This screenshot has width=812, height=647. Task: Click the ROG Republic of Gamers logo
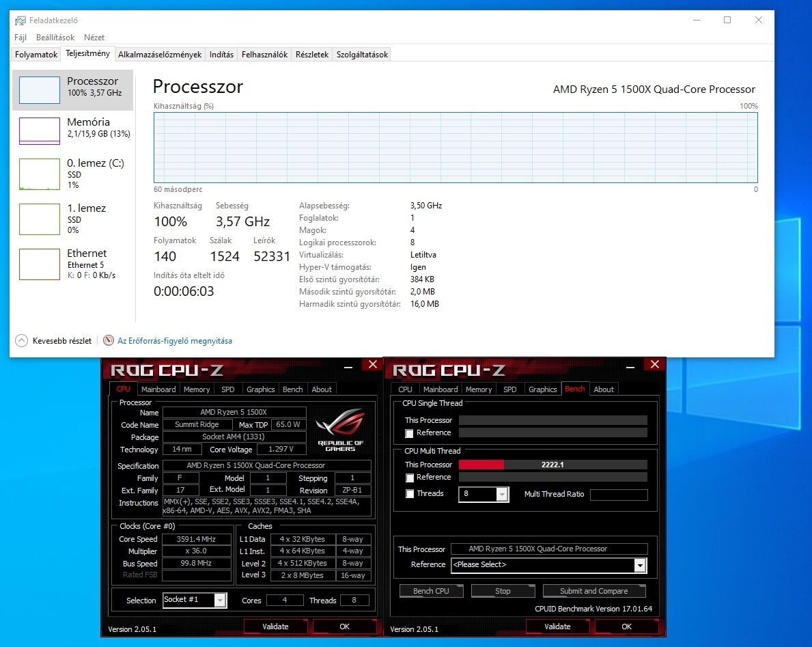[x=340, y=430]
